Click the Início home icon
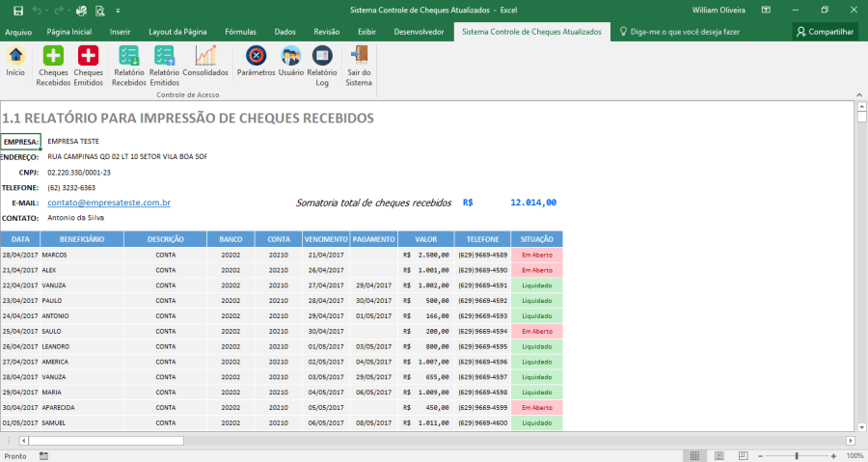This screenshot has width=868, height=462. tap(15, 56)
